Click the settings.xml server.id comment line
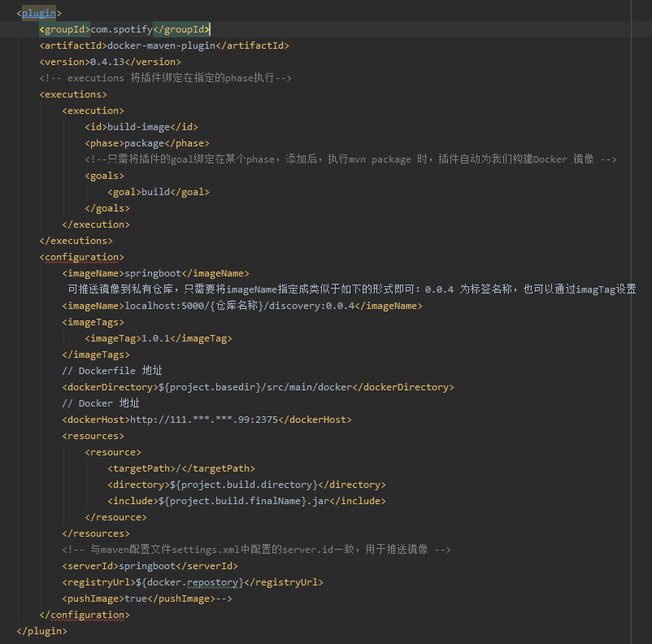Image resolution: width=652 pixels, height=644 pixels. coord(257,550)
